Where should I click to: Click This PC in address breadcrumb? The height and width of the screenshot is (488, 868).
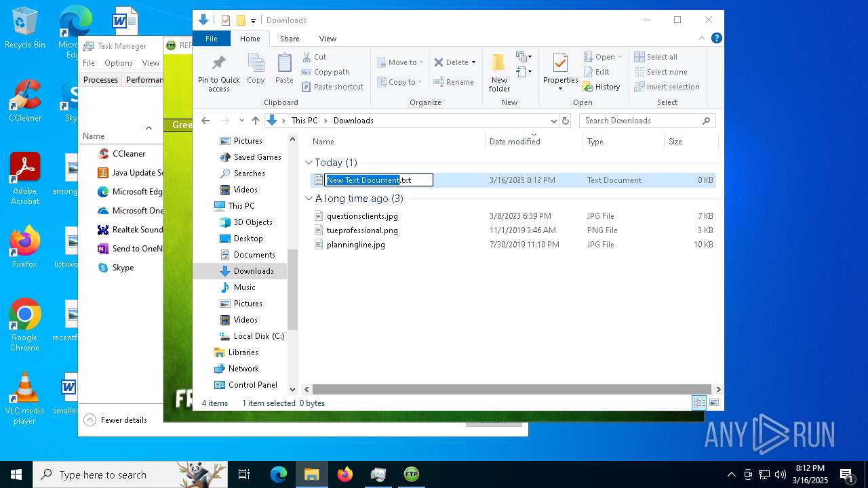point(304,121)
